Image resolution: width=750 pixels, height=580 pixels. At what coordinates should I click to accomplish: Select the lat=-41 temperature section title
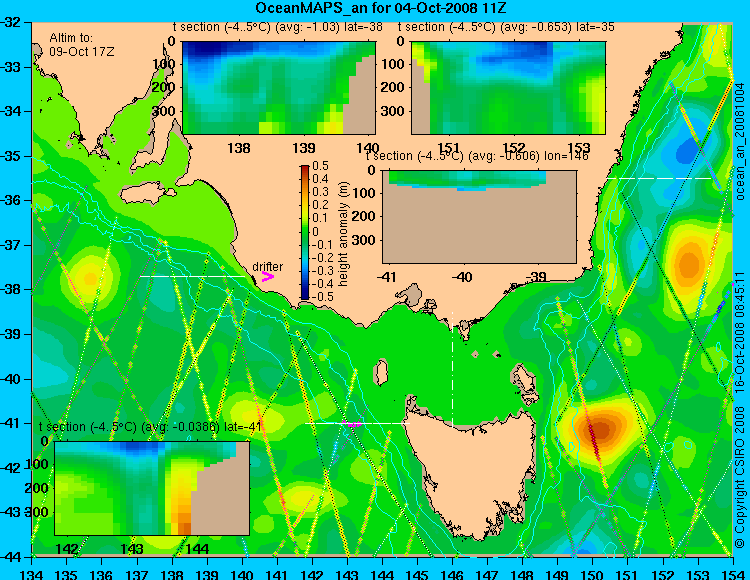tap(150, 427)
